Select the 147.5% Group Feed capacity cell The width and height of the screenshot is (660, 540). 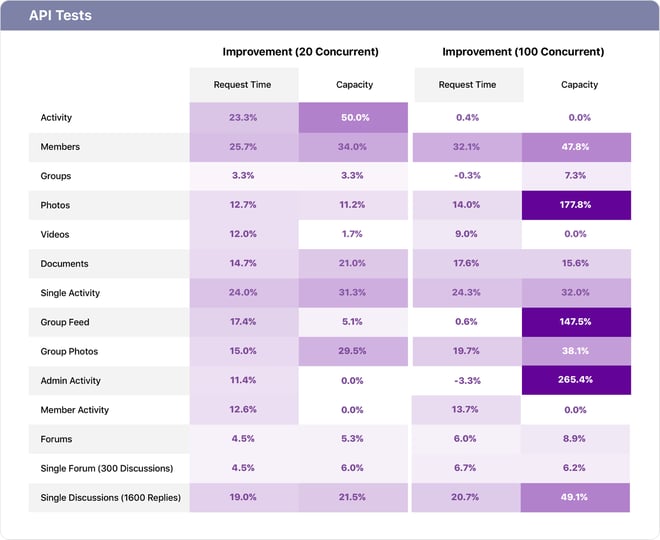click(580, 322)
